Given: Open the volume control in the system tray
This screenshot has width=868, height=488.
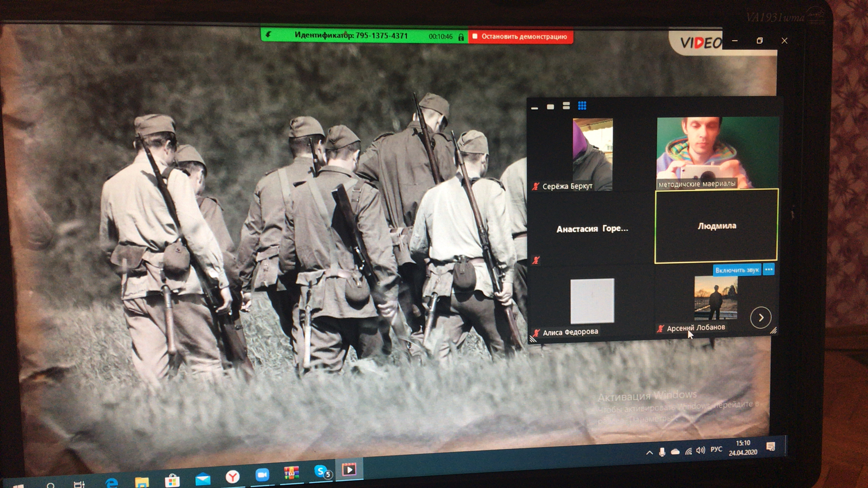Looking at the screenshot, I should [701, 450].
